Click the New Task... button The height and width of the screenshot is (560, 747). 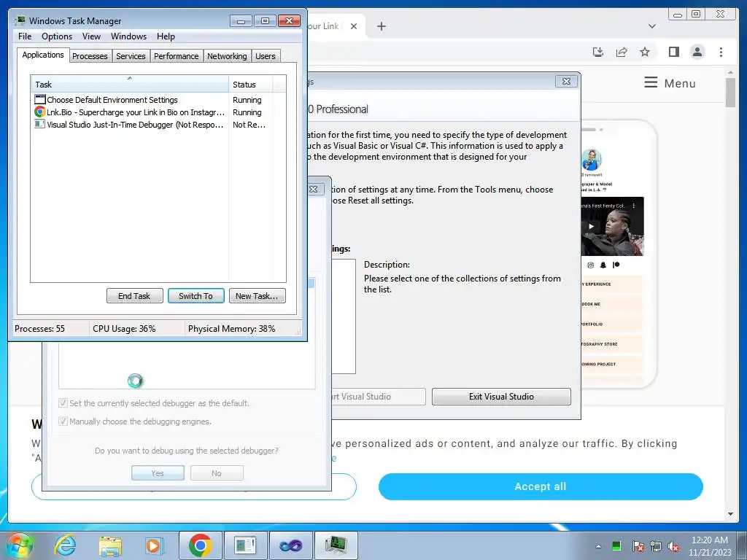pos(257,296)
